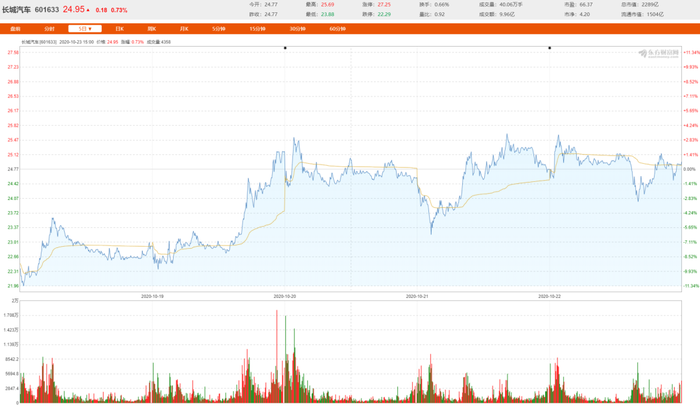Switch to the 分时 intraday tab

[x=49, y=29]
